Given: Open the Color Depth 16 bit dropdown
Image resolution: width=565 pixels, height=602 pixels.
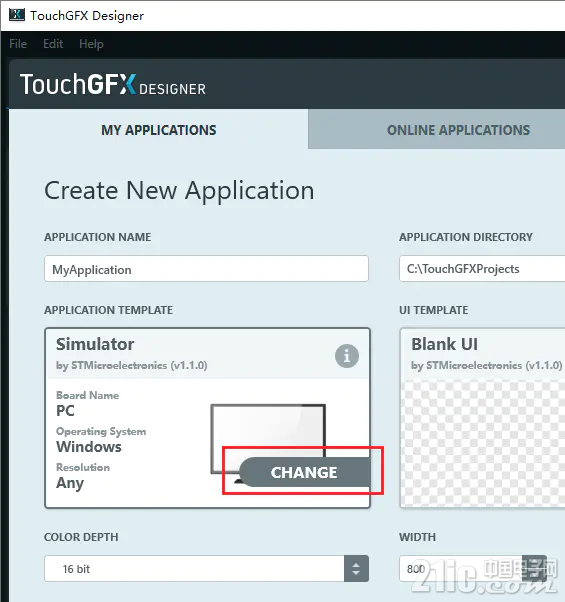Looking at the screenshot, I should tap(207, 569).
